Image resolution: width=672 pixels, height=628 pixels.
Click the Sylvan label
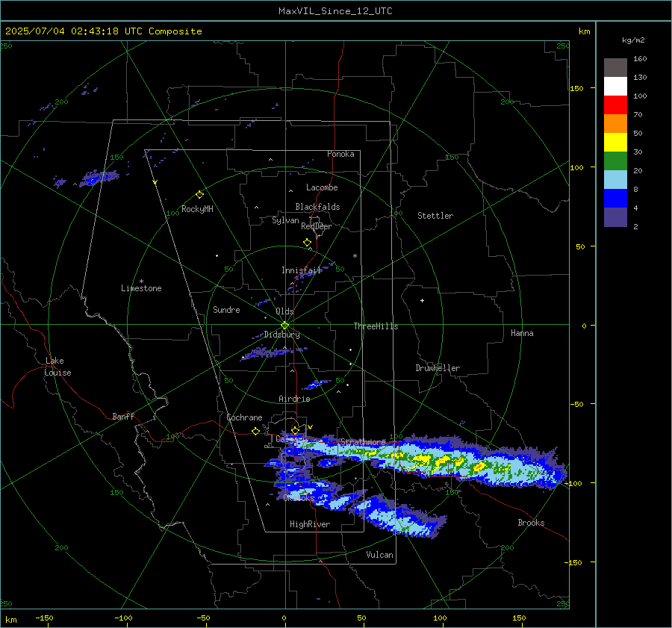(285, 220)
